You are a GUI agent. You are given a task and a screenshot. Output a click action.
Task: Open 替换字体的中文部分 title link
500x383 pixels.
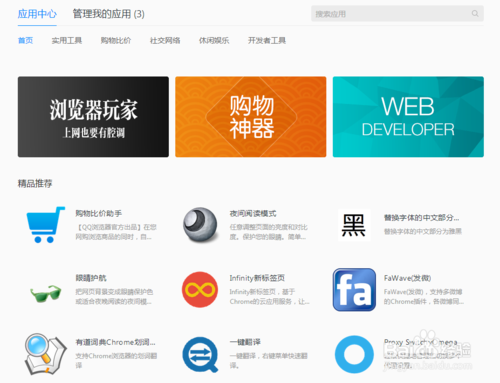(x=421, y=218)
